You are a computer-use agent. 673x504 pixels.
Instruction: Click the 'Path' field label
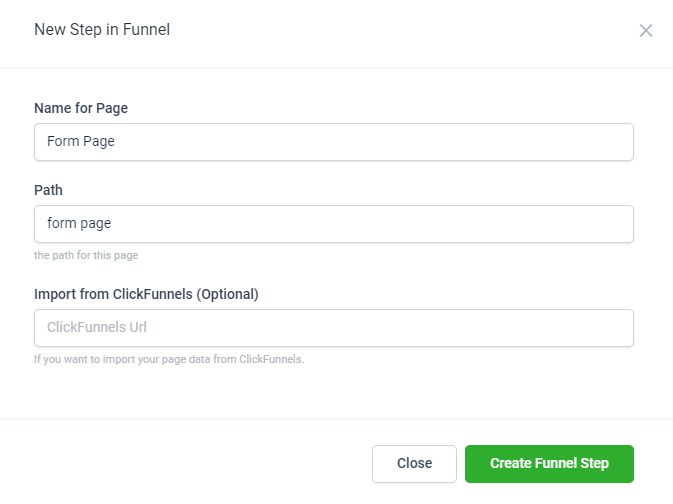(x=48, y=190)
